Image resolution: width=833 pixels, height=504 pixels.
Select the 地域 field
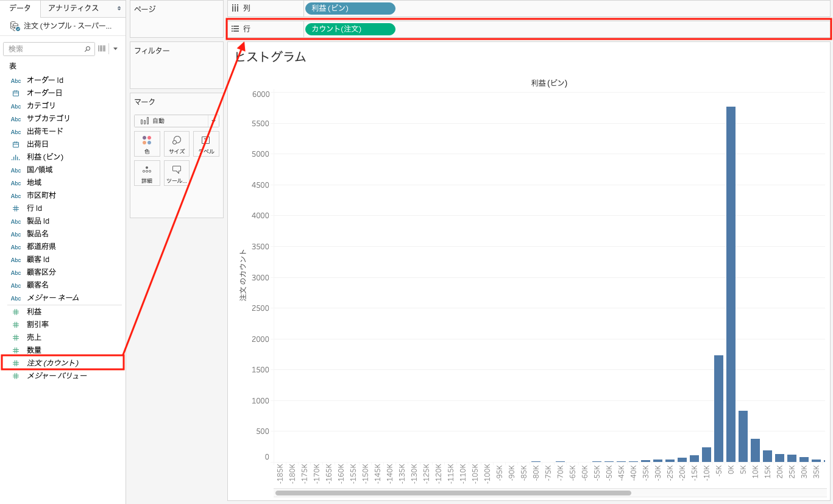point(34,182)
